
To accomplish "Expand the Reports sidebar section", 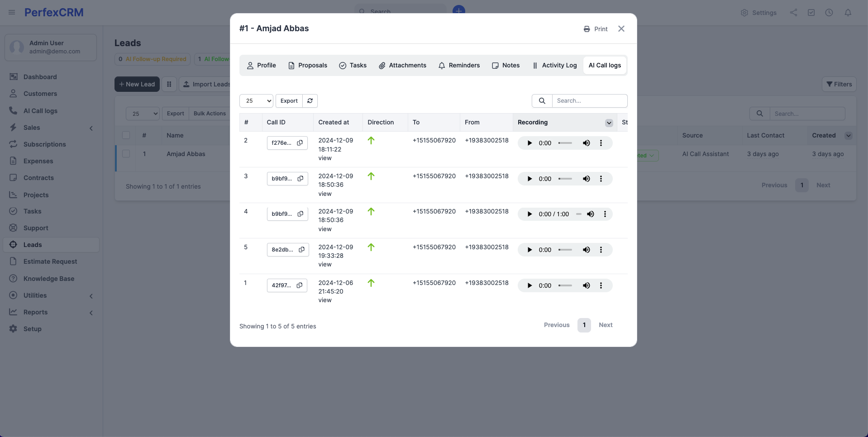I will coord(91,313).
